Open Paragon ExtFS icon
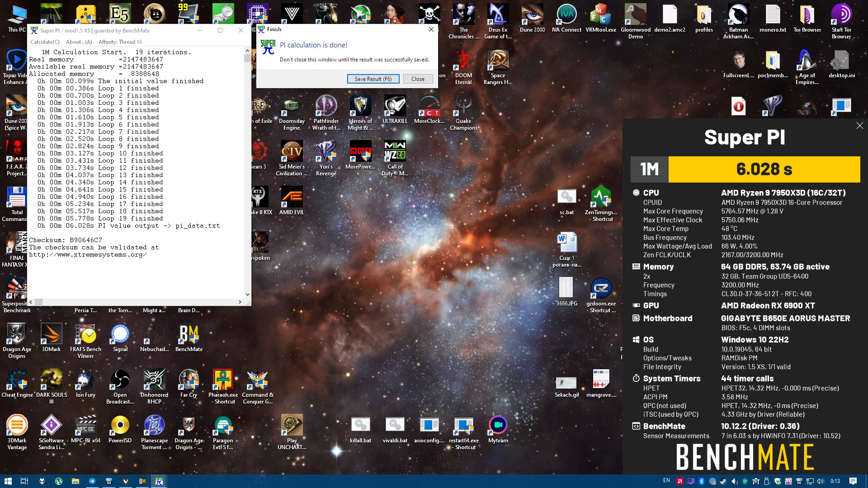Viewport: 868px width, 488px height. tap(223, 432)
